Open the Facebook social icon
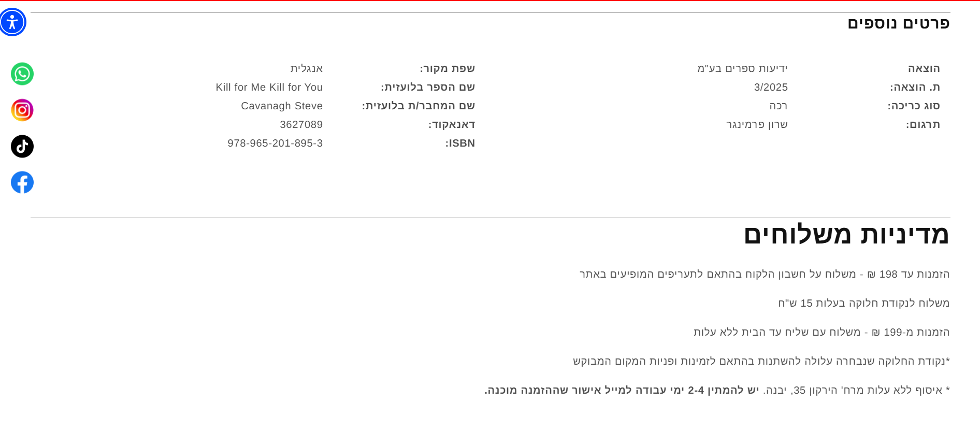Image resolution: width=980 pixels, height=445 pixels. (x=22, y=183)
